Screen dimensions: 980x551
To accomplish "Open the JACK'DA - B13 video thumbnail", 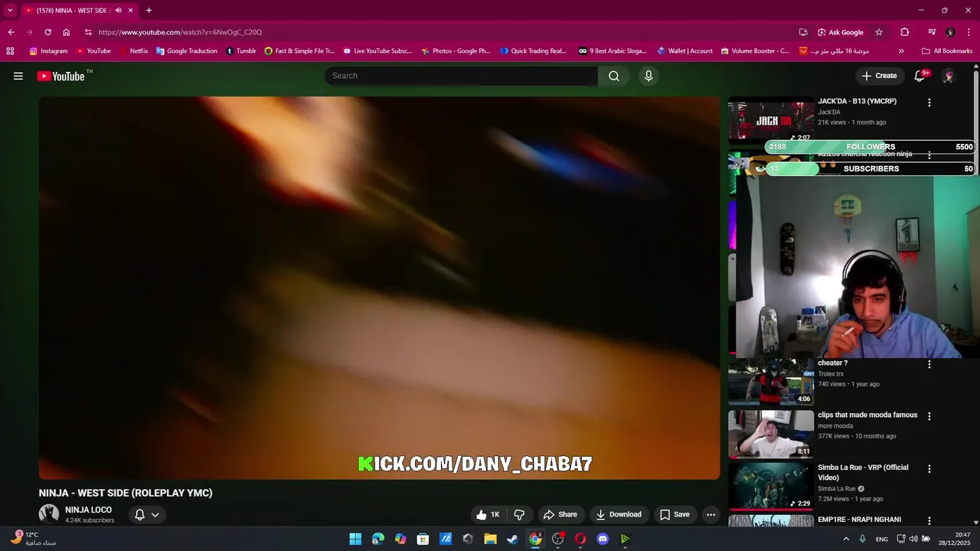I will pyautogui.click(x=771, y=120).
